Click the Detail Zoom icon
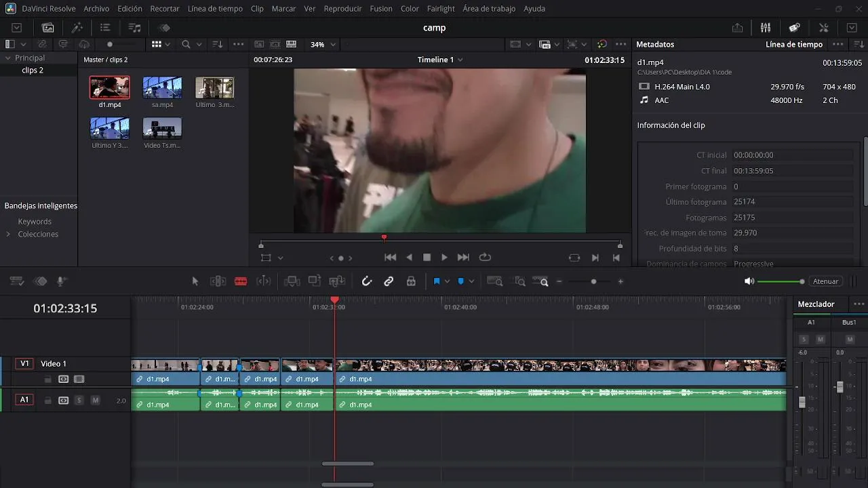Viewport: 868px width, 488px height. pyautogui.click(x=520, y=281)
